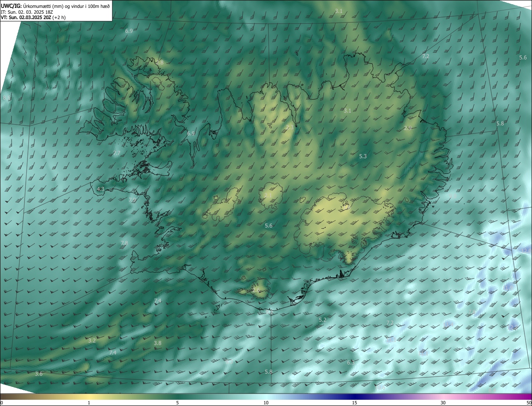532x406 pixels.
Task: Click the 3.8 value label on the map
Action: pyautogui.click(x=158, y=343)
